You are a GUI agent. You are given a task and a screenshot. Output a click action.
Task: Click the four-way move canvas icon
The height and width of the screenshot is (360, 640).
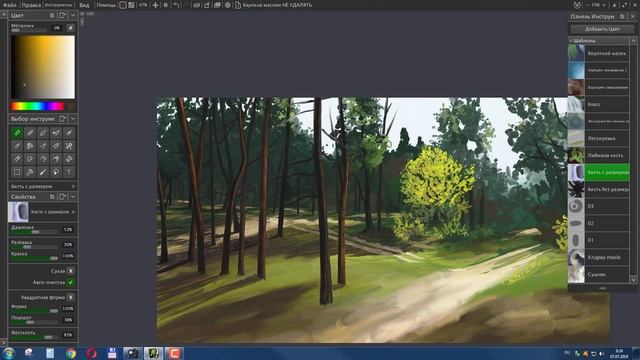click(155, 5)
